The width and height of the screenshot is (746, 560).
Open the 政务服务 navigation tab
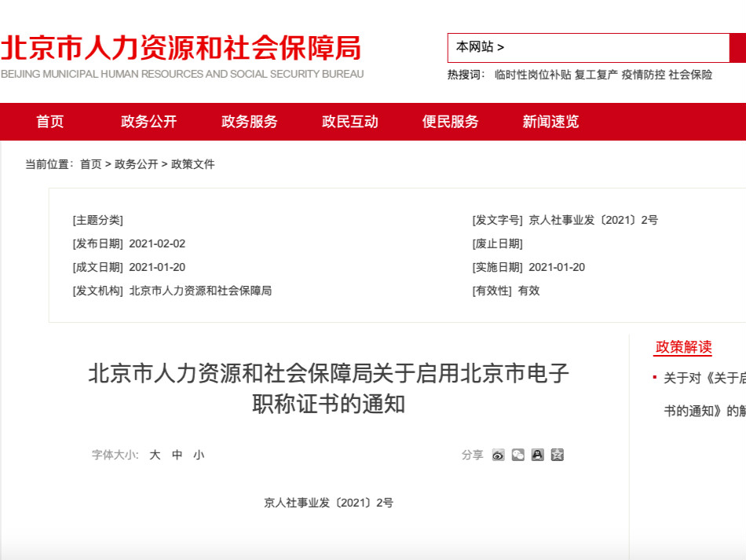(x=249, y=122)
